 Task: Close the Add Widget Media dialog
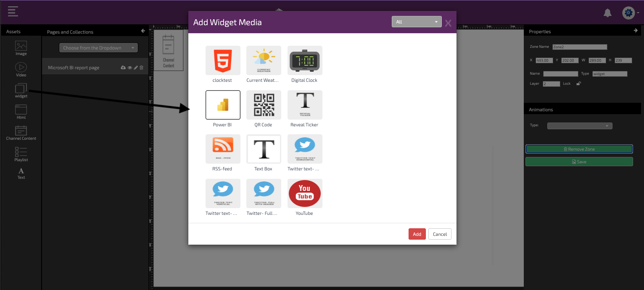(x=448, y=23)
